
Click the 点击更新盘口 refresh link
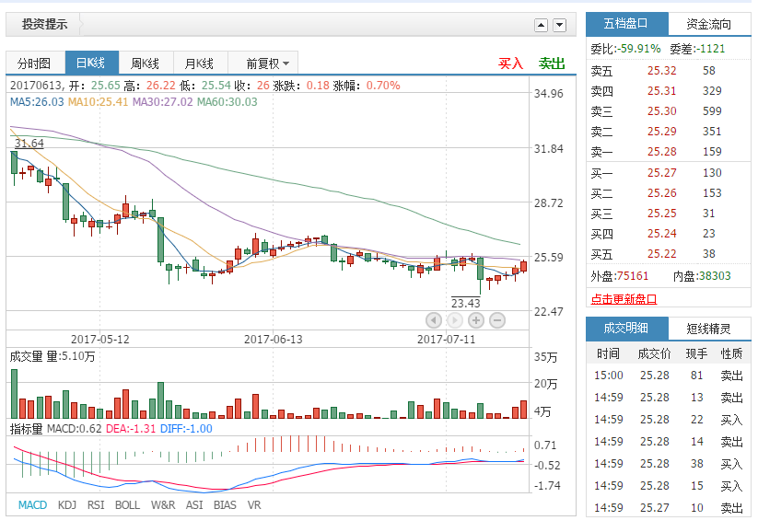[x=624, y=299]
